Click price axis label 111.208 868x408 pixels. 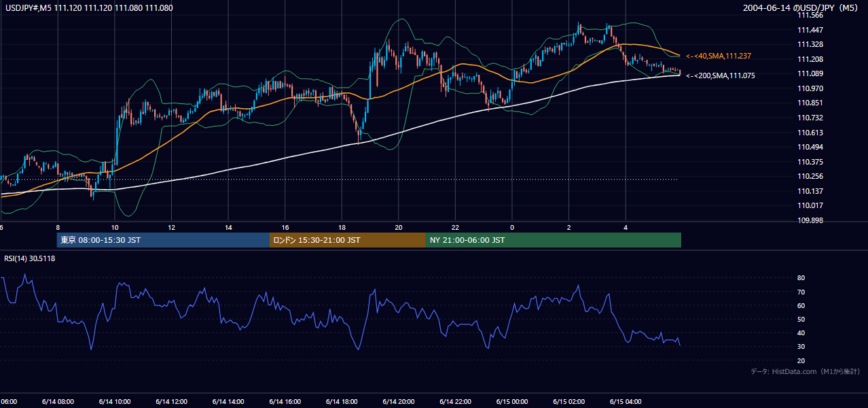(810, 59)
